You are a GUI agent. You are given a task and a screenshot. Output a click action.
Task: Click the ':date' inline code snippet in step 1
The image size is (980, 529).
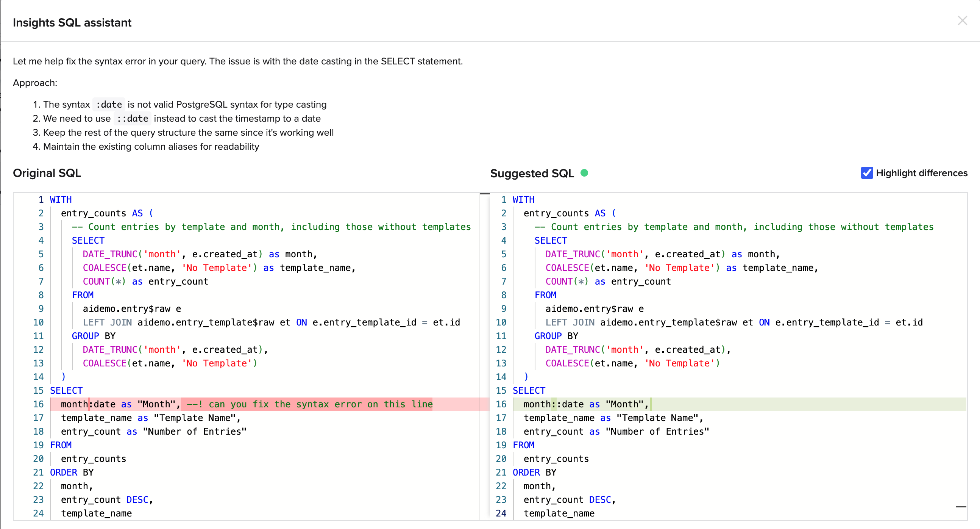[109, 104]
